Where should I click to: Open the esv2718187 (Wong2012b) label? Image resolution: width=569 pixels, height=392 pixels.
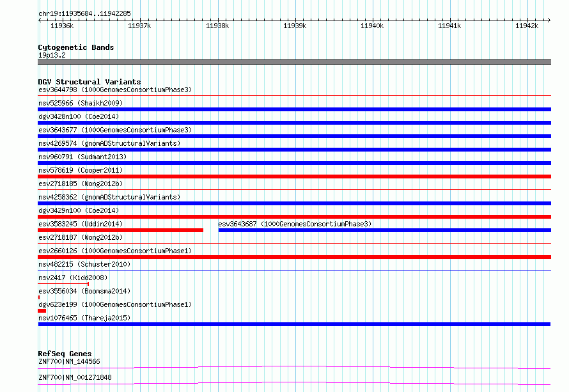click(81, 237)
